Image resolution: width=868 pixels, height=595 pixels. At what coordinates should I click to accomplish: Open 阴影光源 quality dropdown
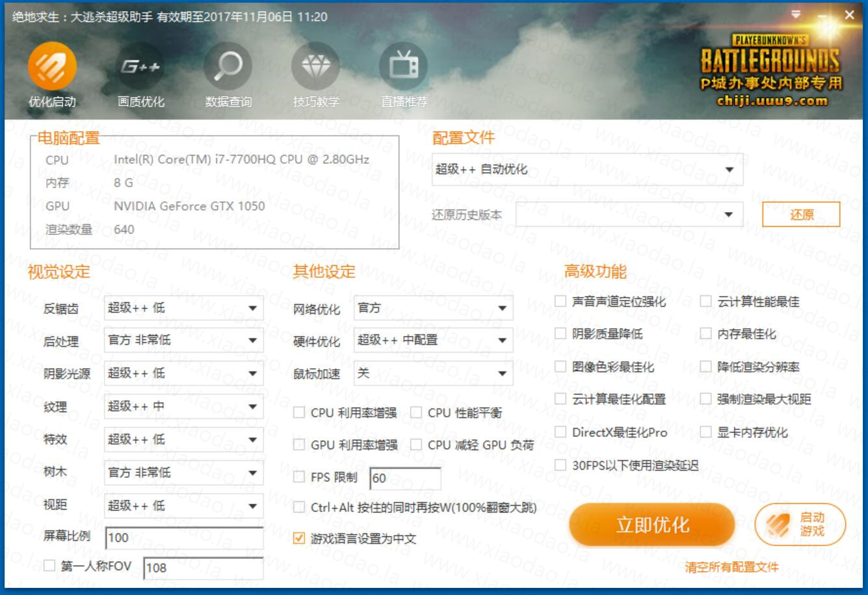[184, 374]
